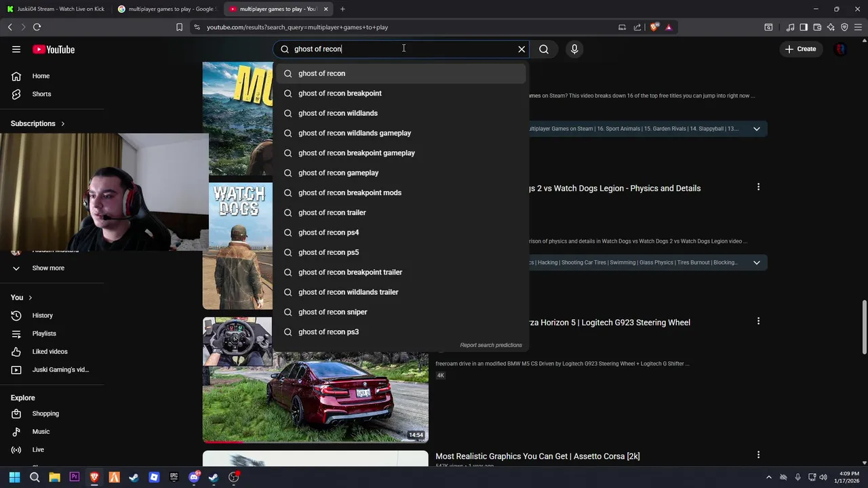
Task: Select suggestion 'ghost of recon breakpoint mods'
Action: [400, 192]
